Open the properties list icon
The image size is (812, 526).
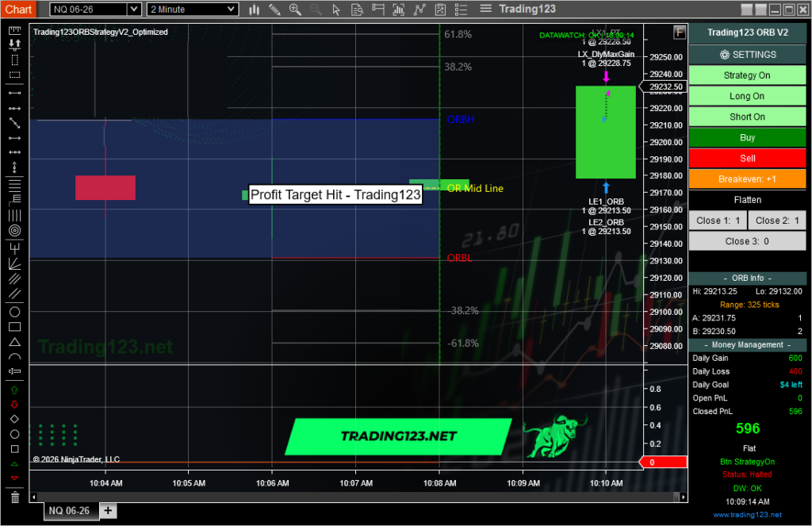pos(461,10)
